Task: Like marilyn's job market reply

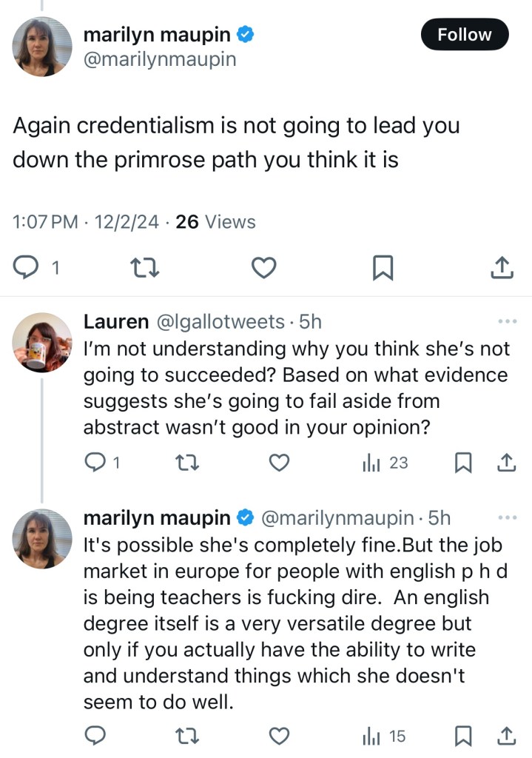Action: (277, 736)
